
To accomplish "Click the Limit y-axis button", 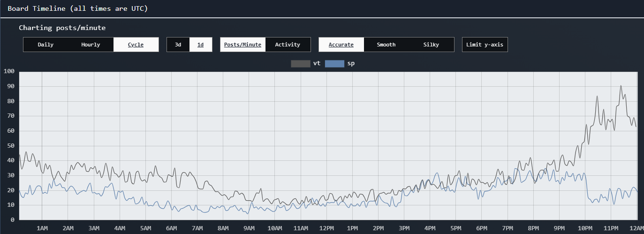I will click(x=485, y=45).
